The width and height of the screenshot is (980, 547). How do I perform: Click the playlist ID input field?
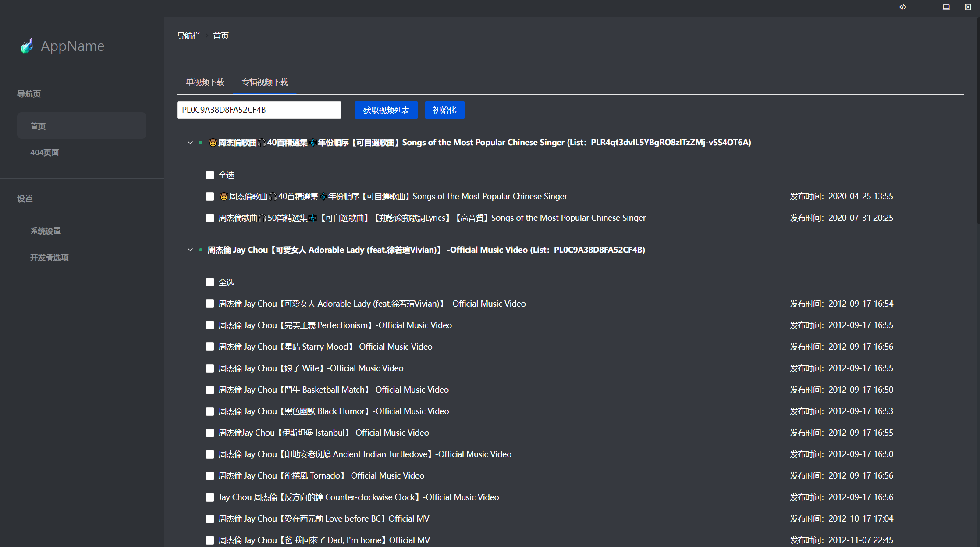(x=259, y=110)
